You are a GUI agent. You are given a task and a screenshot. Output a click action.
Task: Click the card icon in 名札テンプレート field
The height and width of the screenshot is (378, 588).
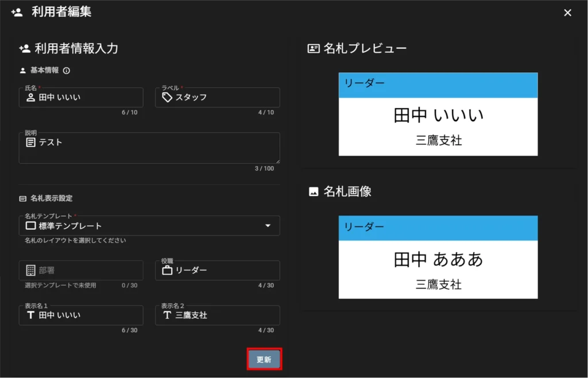click(31, 226)
